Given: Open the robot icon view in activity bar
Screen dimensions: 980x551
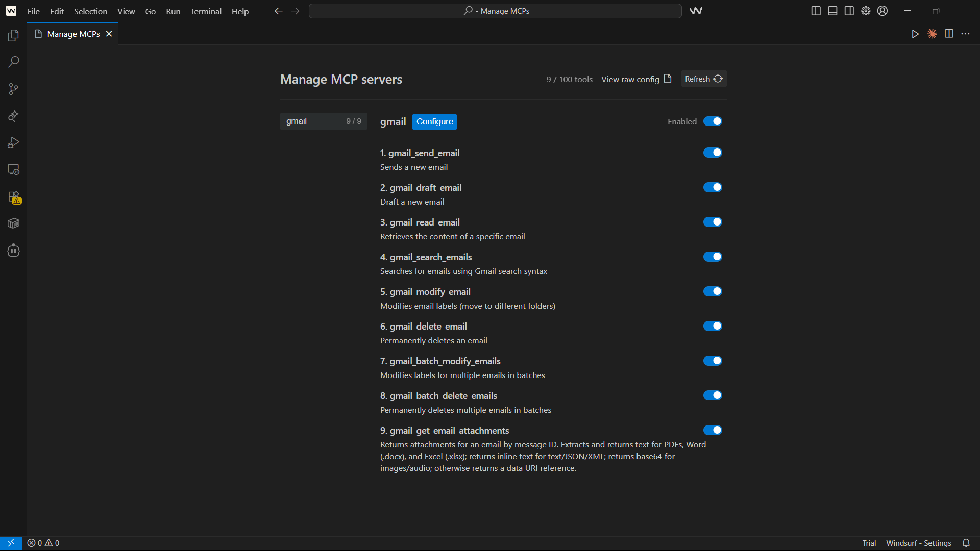Looking at the screenshot, I should [x=13, y=251].
